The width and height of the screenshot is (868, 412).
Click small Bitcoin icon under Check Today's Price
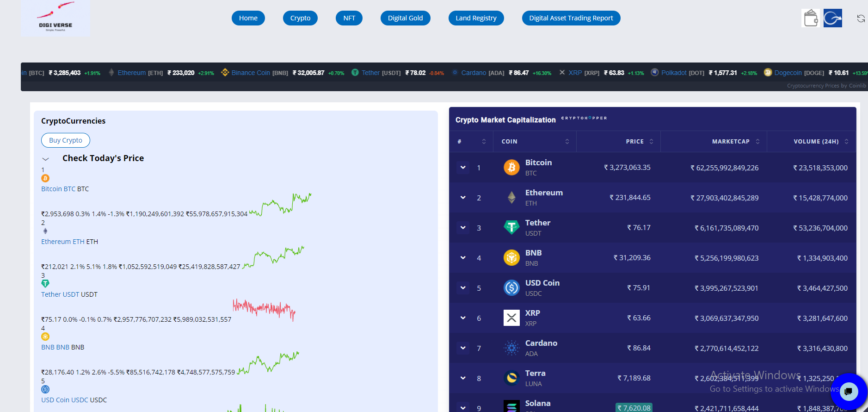(45, 178)
